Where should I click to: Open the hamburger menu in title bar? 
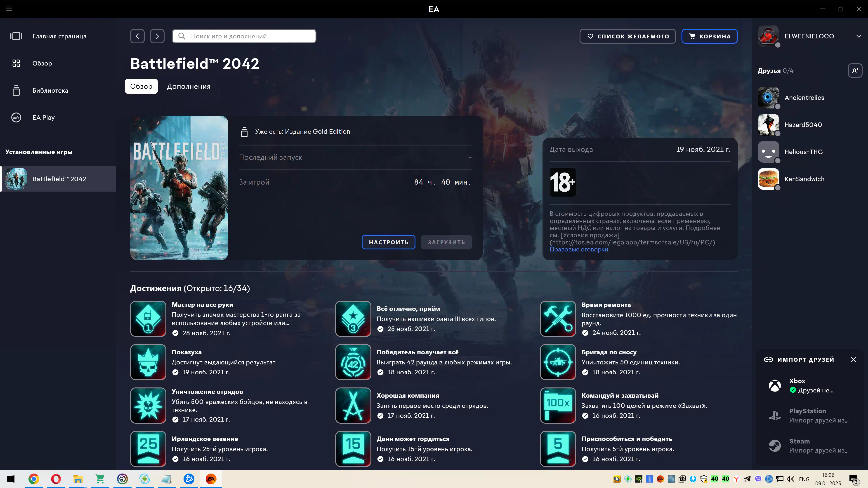click(9, 9)
